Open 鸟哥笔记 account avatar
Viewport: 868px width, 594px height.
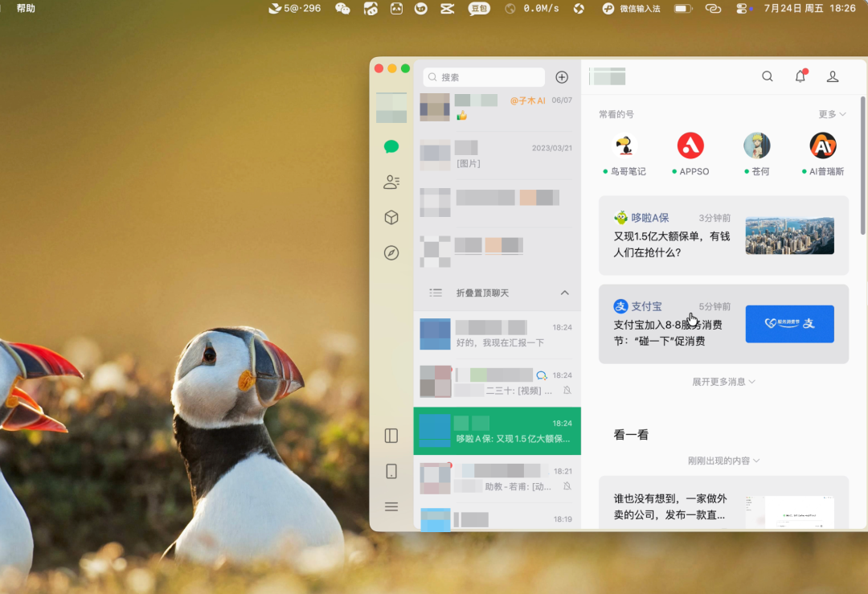click(x=624, y=146)
